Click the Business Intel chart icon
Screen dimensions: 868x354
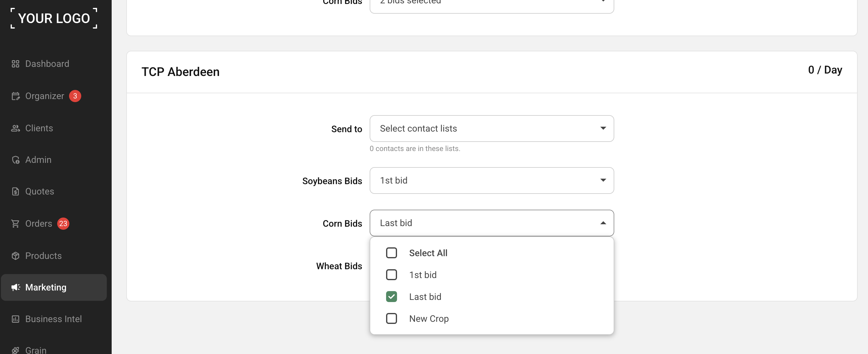(16, 319)
